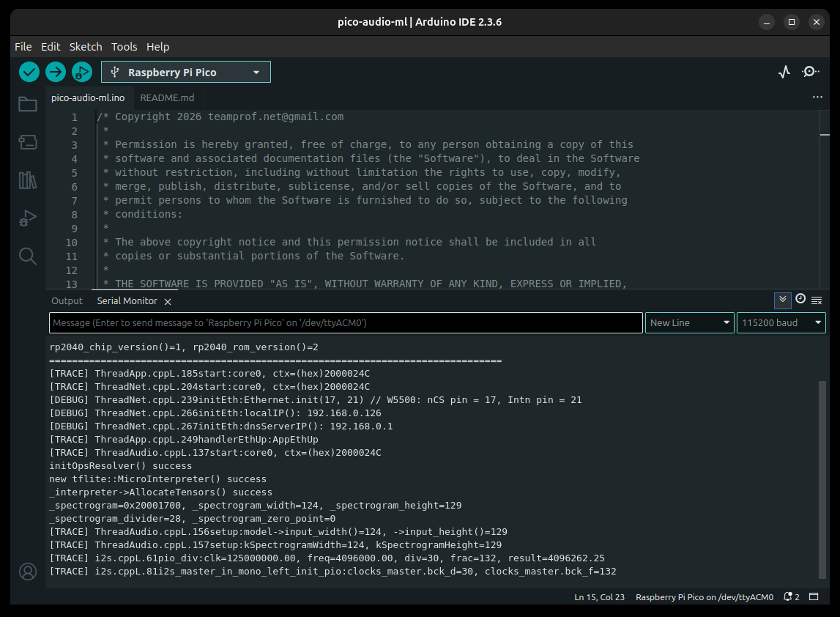The height and width of the screenshot is (617, 840).
Task: Close the Serial Monitor tab
Action: (168, 302)
